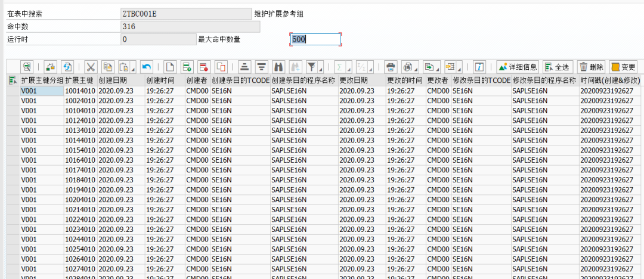
Task: Click the Duplicate Row icon
Action: [221, 67]
